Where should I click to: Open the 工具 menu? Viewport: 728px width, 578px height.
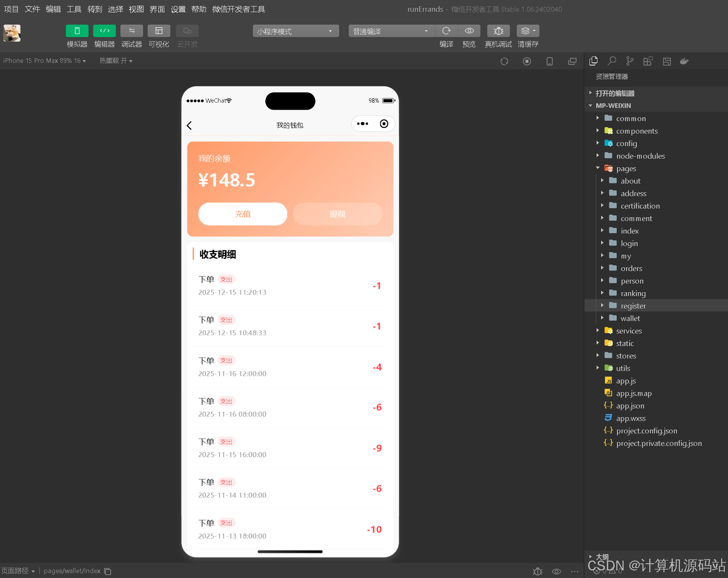(74, 9)
